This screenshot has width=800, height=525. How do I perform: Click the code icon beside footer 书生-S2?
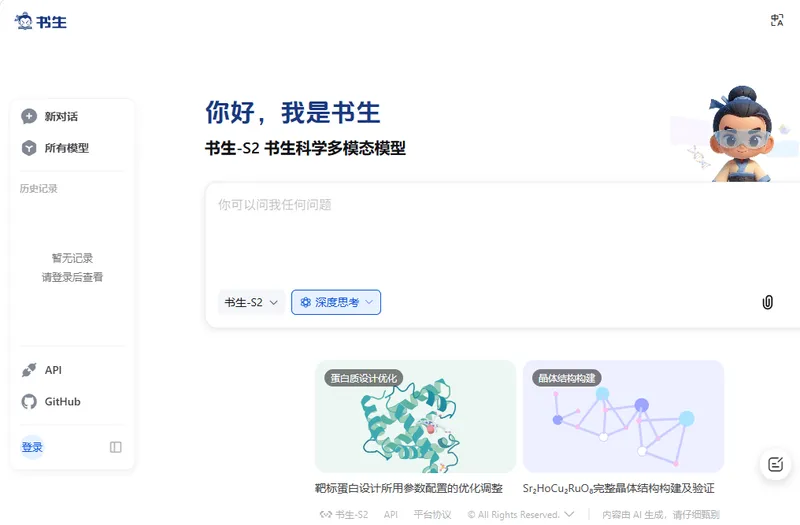(326, 514)
